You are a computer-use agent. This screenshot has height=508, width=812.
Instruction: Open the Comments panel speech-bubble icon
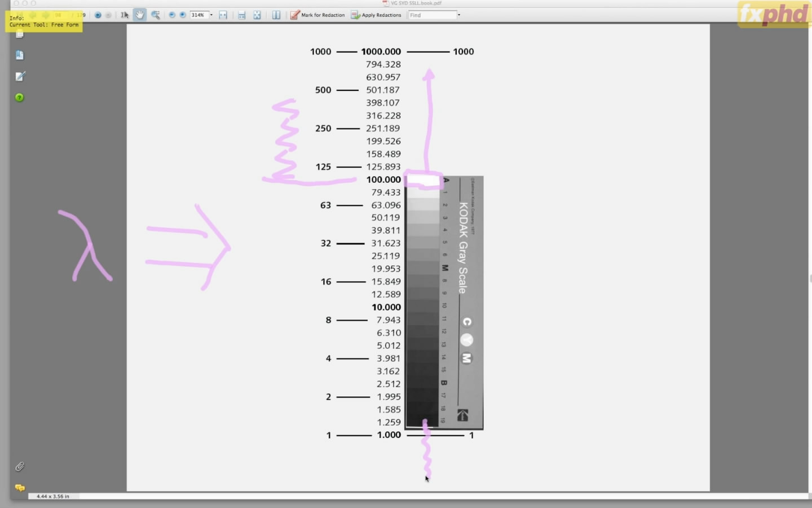pyautogui.click(x=20, y=488)
